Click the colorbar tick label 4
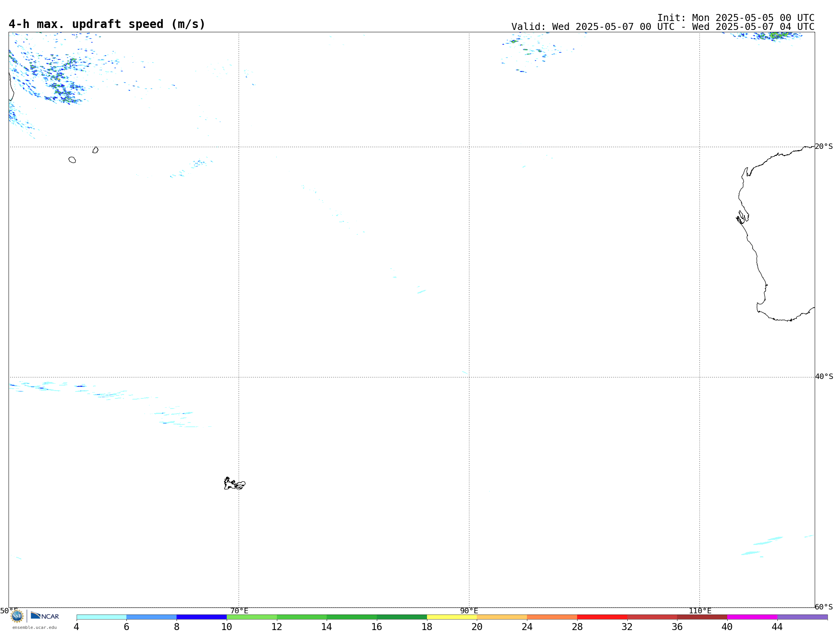The width and height of the screenshot is (840, 632). click(x=77, y=627)
